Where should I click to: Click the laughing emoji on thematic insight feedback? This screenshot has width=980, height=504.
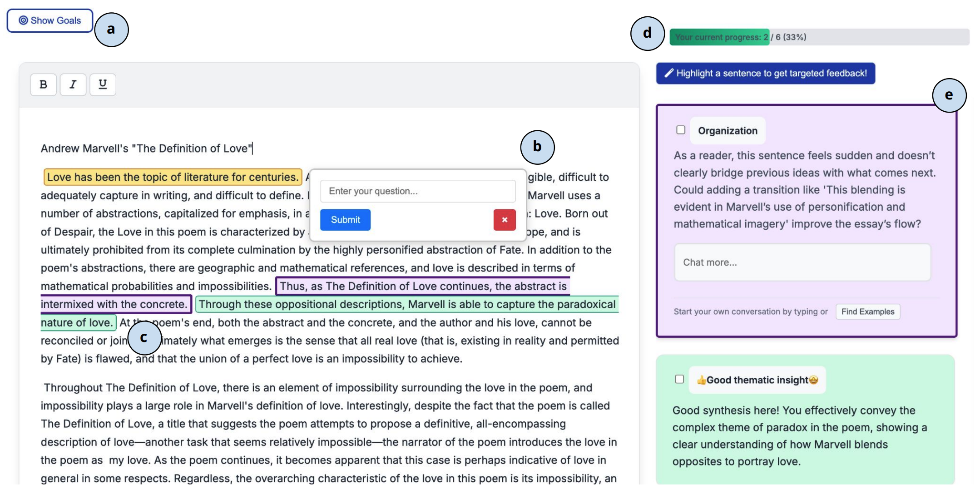click(815, 380)
